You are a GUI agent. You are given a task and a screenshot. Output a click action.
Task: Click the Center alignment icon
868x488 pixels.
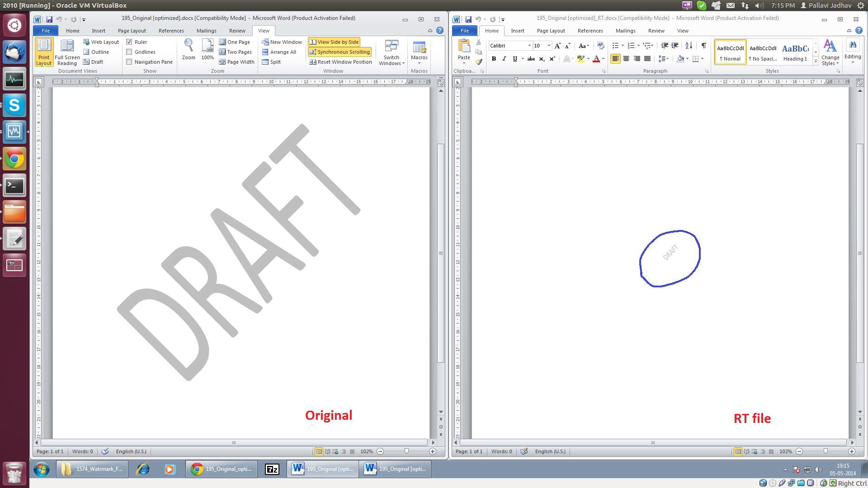pos(626,59)
